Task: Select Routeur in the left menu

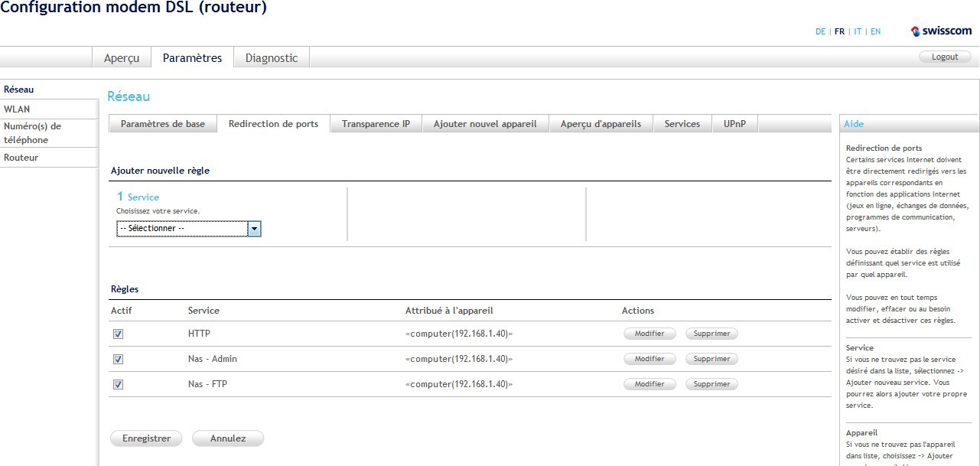Action: point(20,157)
